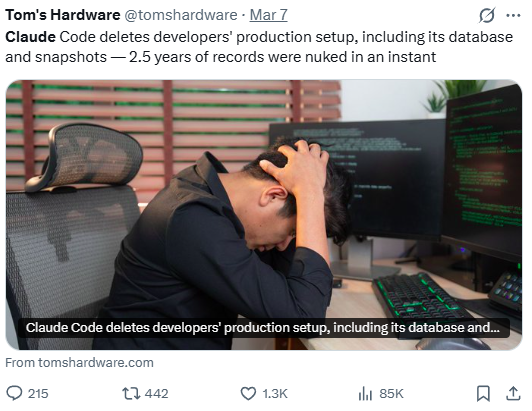Viewport: 532px width, 411px height.
Task: Click the 1.3K likes count
Action: [x=275, y=394]
